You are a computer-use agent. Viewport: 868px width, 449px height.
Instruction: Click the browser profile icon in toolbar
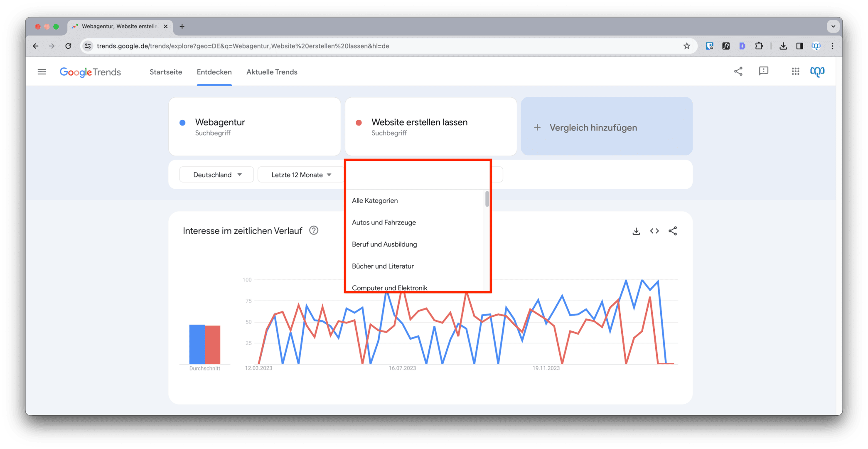point(816,46)
